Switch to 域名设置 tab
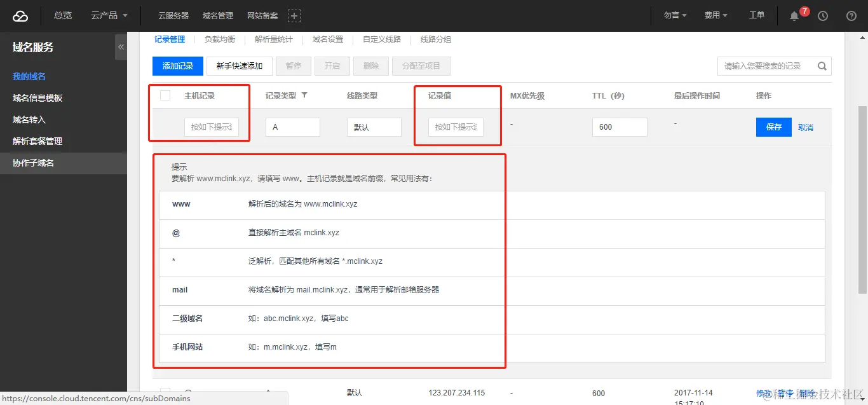Image resolution: width=868 pixels, height=405 pixels. [328, 39]
